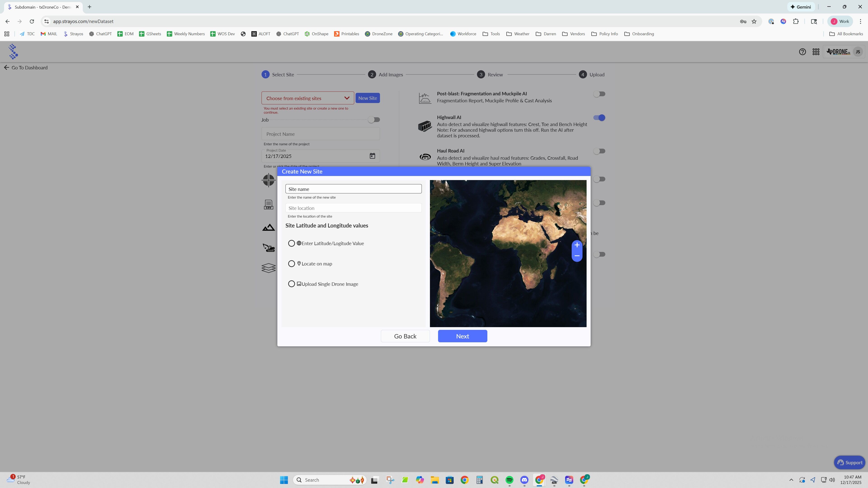Click the Site location input field
The width and height of the screenshot is (868, 488).
[354, 208]
